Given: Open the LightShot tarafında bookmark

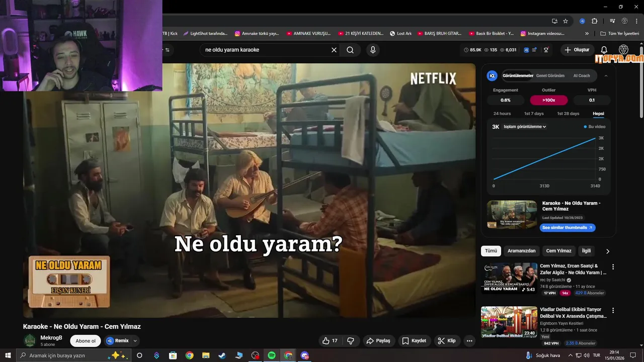Looking at the screenshot, I should coord(205,34).
